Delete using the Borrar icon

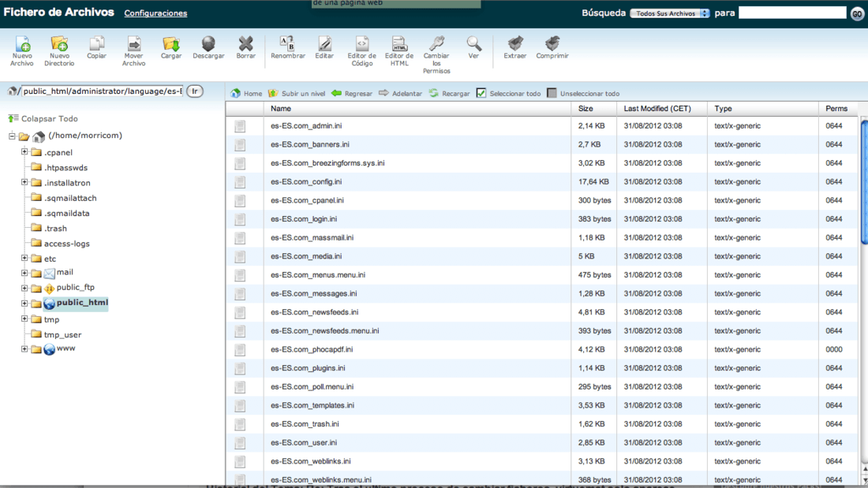[246, 44]
